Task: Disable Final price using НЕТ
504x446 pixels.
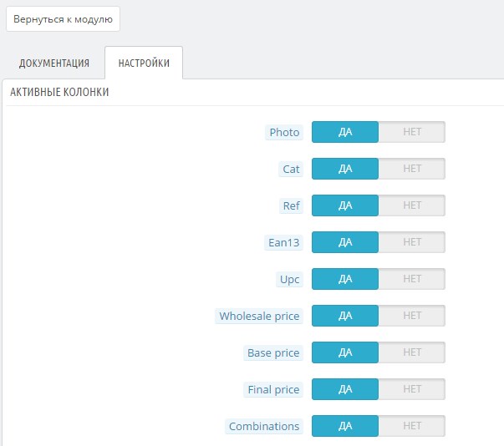Action: 411,389
